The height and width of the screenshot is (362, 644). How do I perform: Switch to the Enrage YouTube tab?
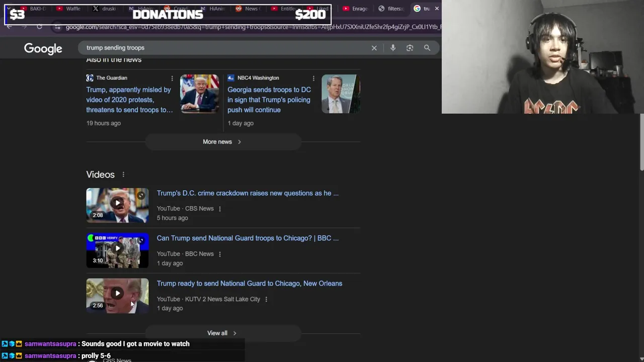click(x=356, y=9)
